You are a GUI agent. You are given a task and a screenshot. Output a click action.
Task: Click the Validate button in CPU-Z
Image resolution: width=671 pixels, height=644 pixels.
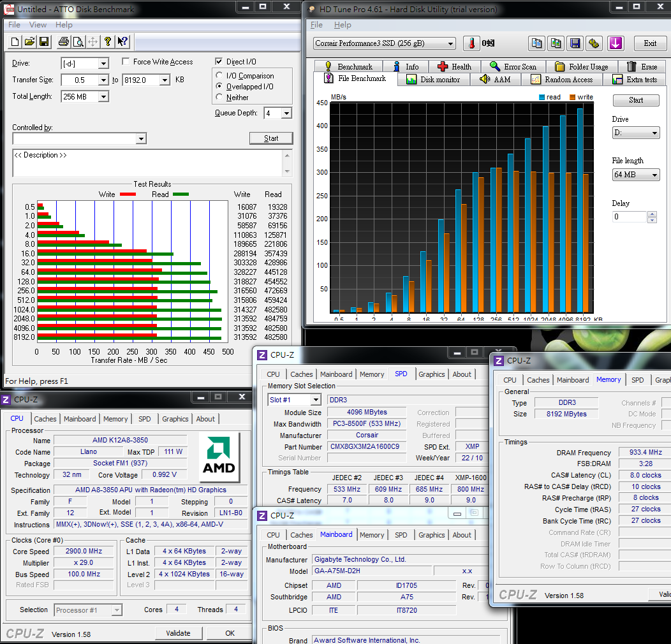click(x=178, y=633)
